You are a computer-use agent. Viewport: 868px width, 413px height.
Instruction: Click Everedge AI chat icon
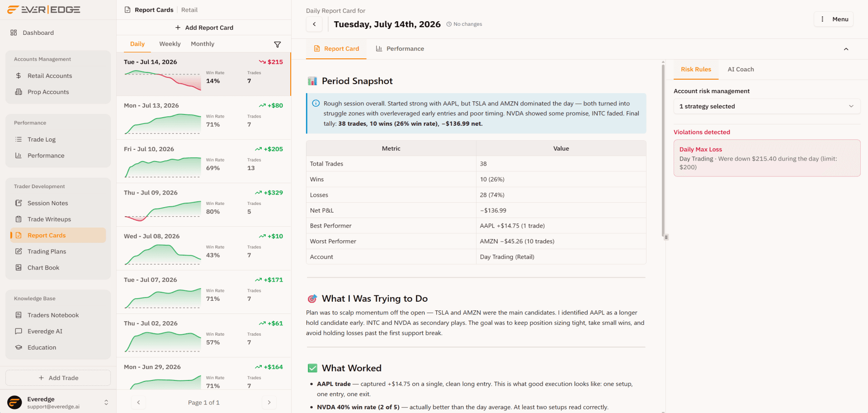click(19, 332)
